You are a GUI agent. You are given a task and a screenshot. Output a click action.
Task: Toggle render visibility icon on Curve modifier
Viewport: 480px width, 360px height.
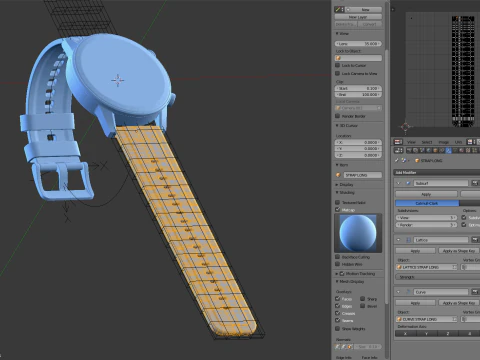(x=475, y=292)
